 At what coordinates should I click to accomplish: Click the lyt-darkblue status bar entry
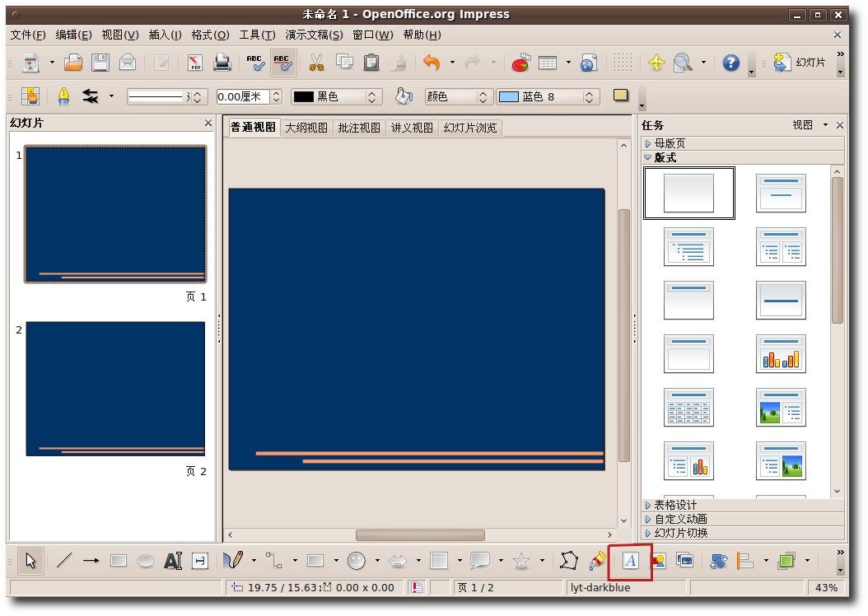[626, 588]
